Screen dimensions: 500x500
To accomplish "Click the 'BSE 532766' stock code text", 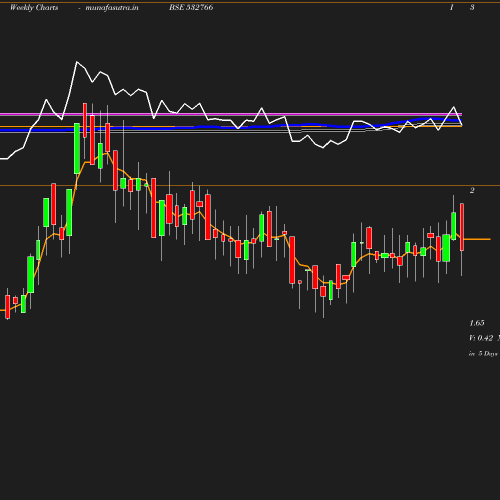I will pos(191,7).
